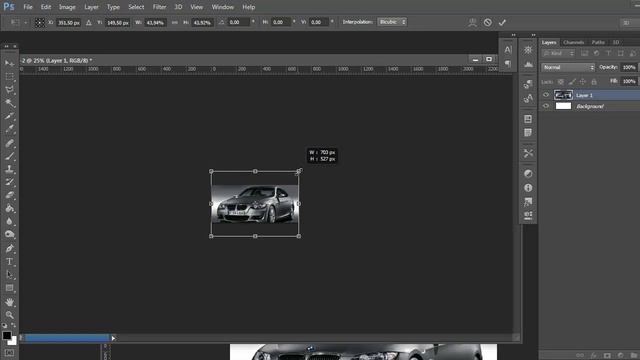Click the width percentage field
The image size is (640, 360).
click(155, 22)
